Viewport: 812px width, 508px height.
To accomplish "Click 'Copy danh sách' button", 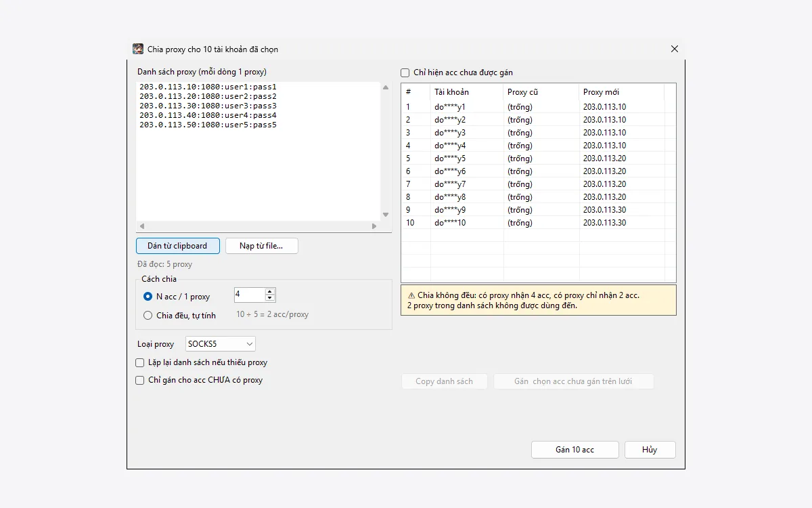I will pos(445,381).
